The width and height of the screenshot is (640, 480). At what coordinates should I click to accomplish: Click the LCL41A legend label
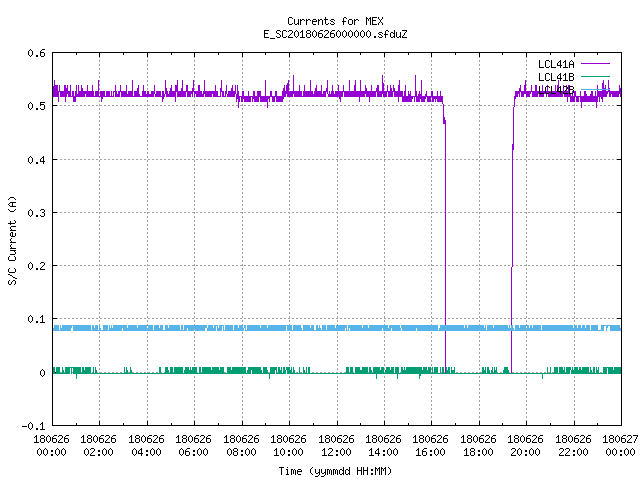tap(556, 64)
